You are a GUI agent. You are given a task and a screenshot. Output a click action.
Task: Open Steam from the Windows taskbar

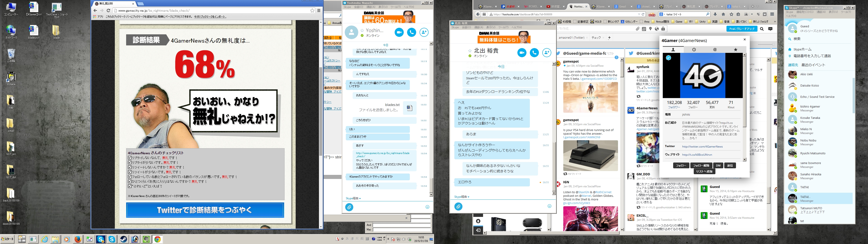[124, 239]
